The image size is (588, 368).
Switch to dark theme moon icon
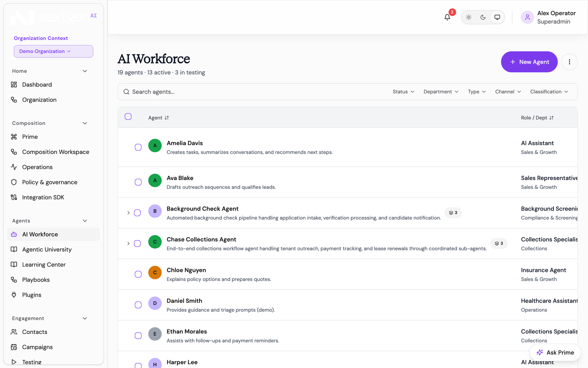(x=483, y=17)
